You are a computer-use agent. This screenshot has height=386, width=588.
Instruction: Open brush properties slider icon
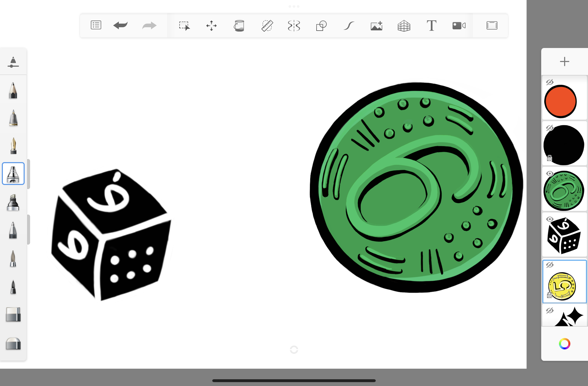(x=13, y=62)
